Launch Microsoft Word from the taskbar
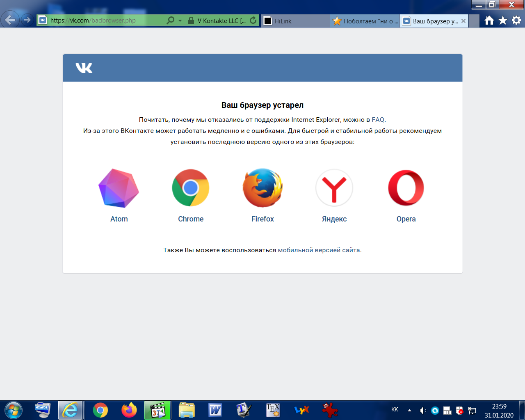Screen dimensions: 525x420 [x=215, y=410]
